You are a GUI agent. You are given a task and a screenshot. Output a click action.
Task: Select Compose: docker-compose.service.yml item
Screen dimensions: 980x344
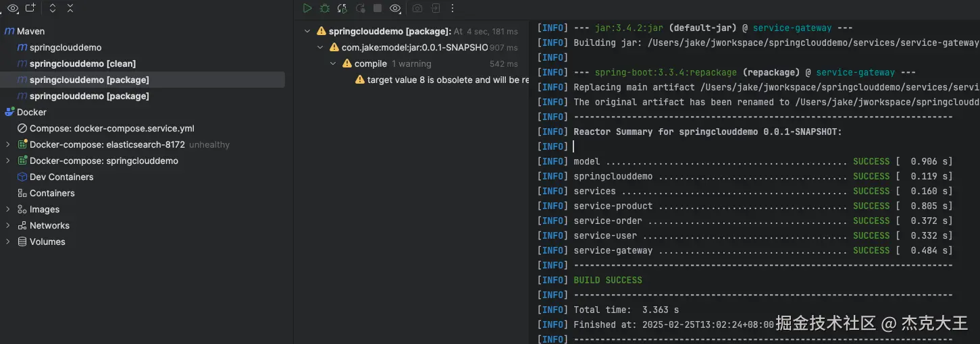(x=111, y=128)
